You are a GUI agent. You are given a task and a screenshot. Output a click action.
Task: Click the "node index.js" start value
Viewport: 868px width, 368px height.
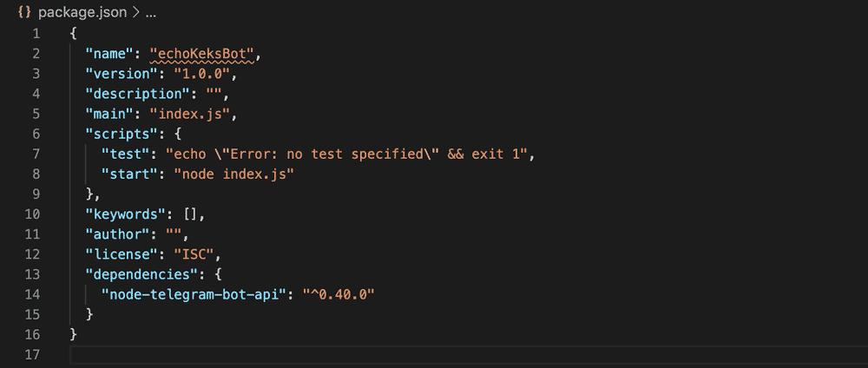233,174
